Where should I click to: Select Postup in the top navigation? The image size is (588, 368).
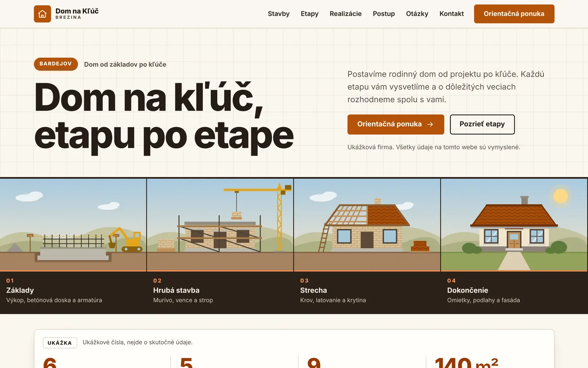click(384, 14)
